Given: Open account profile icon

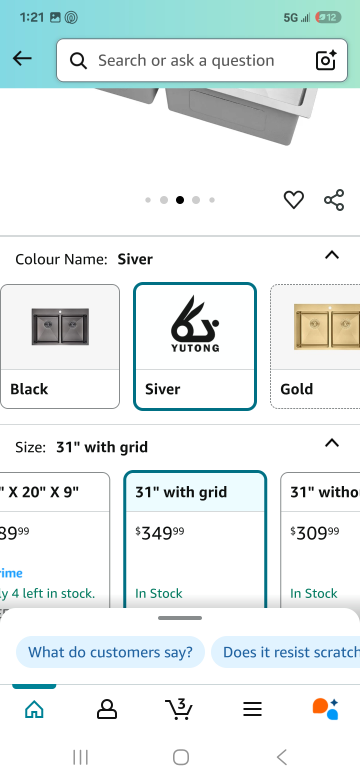Looking at the screenshot, I should click(106, 709).
